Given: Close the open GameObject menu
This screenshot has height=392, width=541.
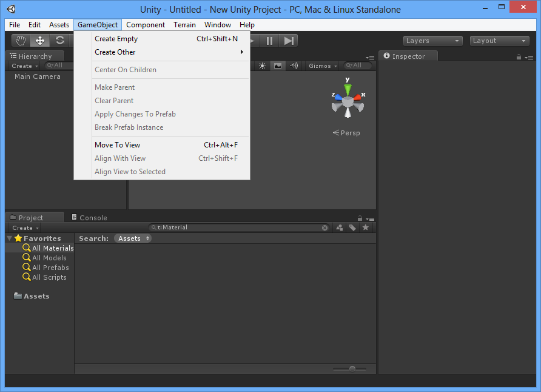Looking at the screenshot, I should coord(98,25).
